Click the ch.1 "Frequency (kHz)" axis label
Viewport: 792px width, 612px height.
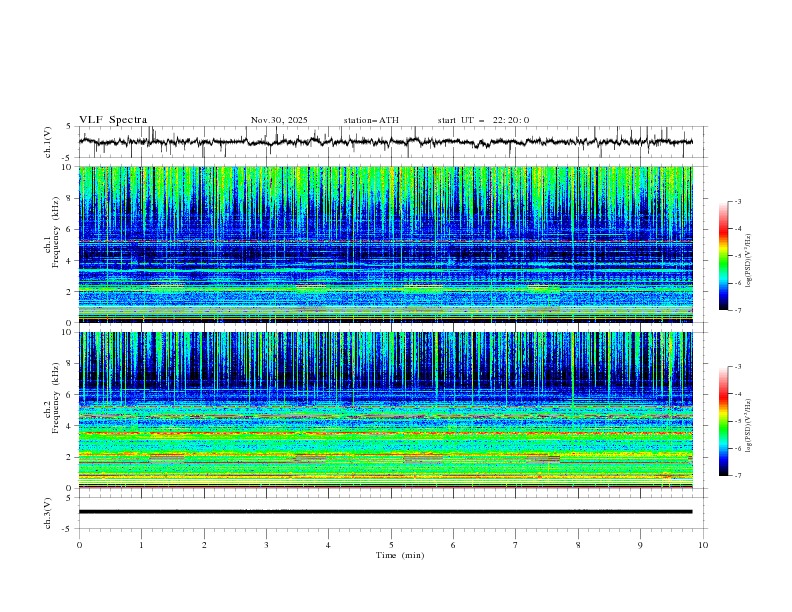click(x=56, y=232)
